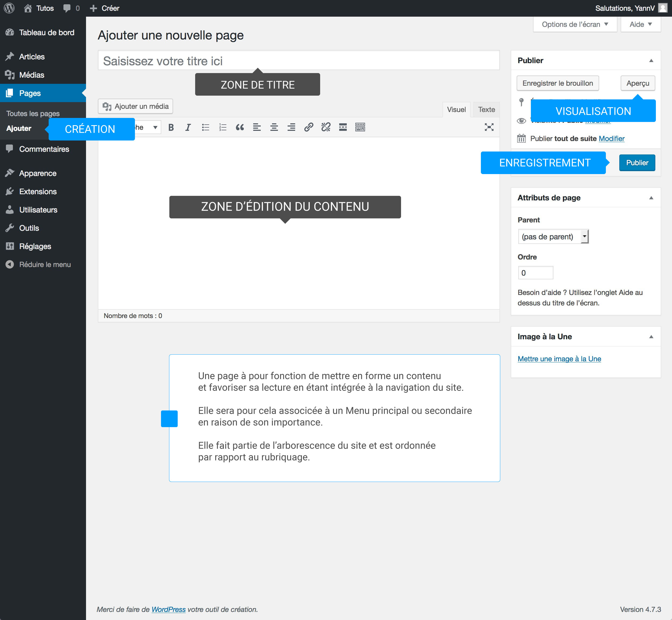This screenshot has height=620, width=672.
Task: Click the Italic formatting icon
Action: coord(187,127)
